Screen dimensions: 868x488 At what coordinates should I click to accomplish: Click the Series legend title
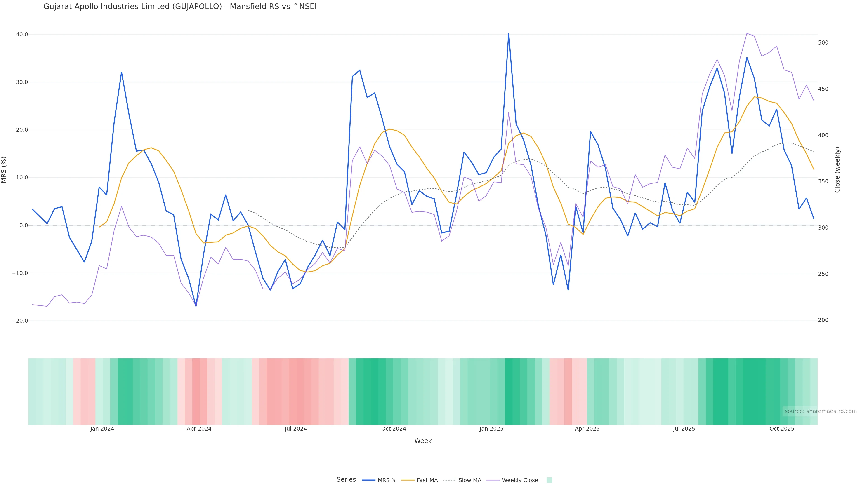coord(346,480)
